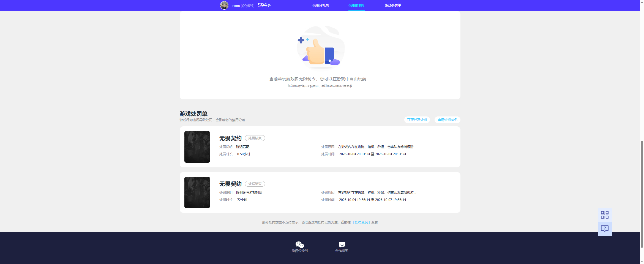The width and height of the screenshot is (644, 264).
Task: Click 无畏契约 title on 限制参与游戏对局 card
Action: [230, 184]
